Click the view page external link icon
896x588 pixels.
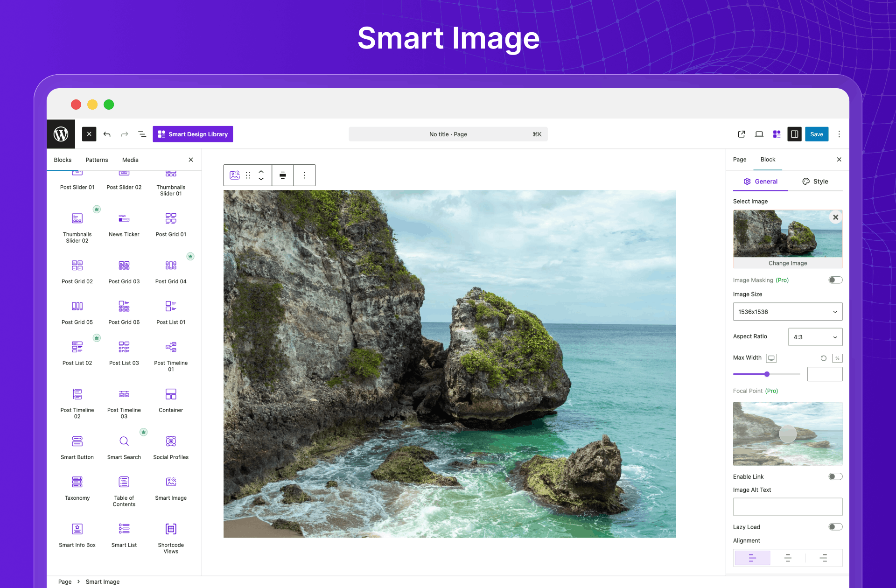[x=741, y=134]
